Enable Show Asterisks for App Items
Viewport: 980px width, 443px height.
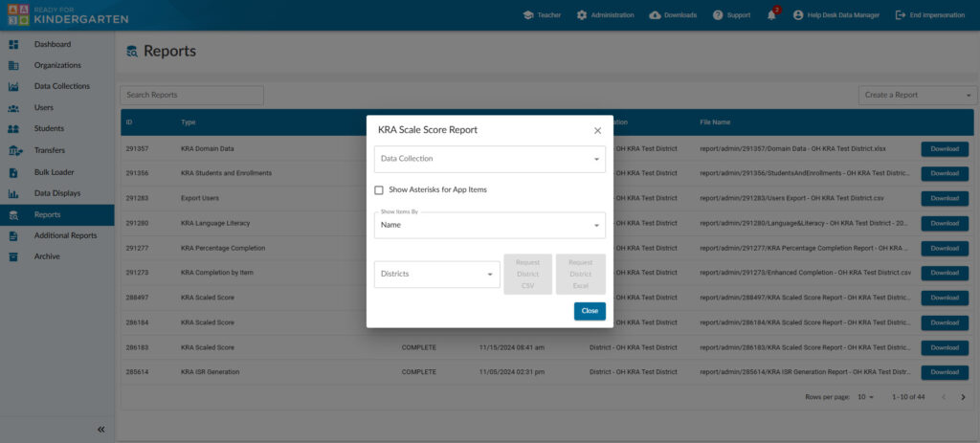[379, 190]
